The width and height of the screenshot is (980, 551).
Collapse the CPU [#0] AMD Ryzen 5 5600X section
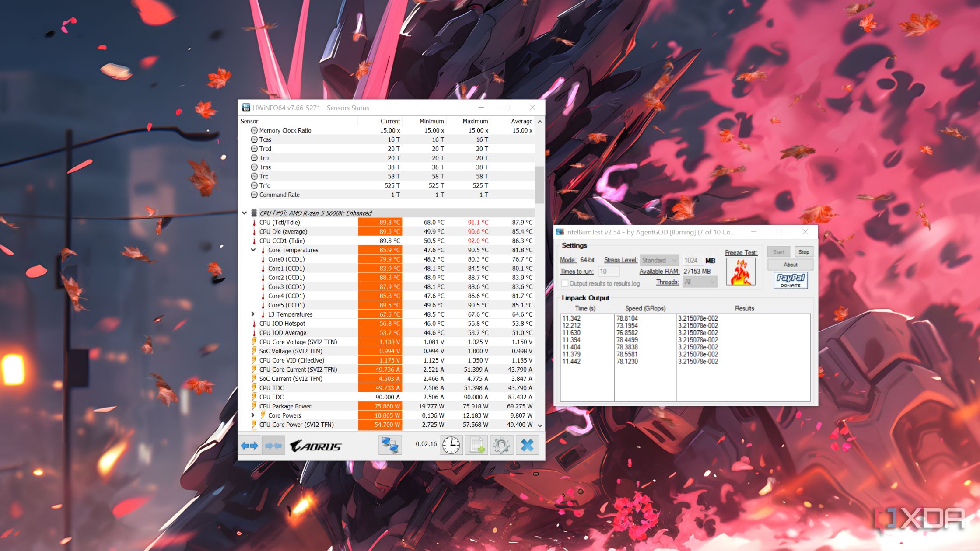[244, 213]
